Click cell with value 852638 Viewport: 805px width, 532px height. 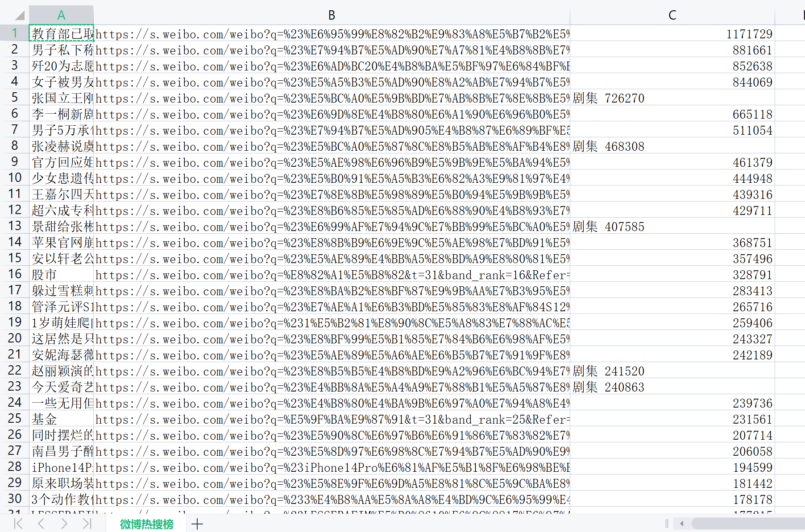(672, 66)
